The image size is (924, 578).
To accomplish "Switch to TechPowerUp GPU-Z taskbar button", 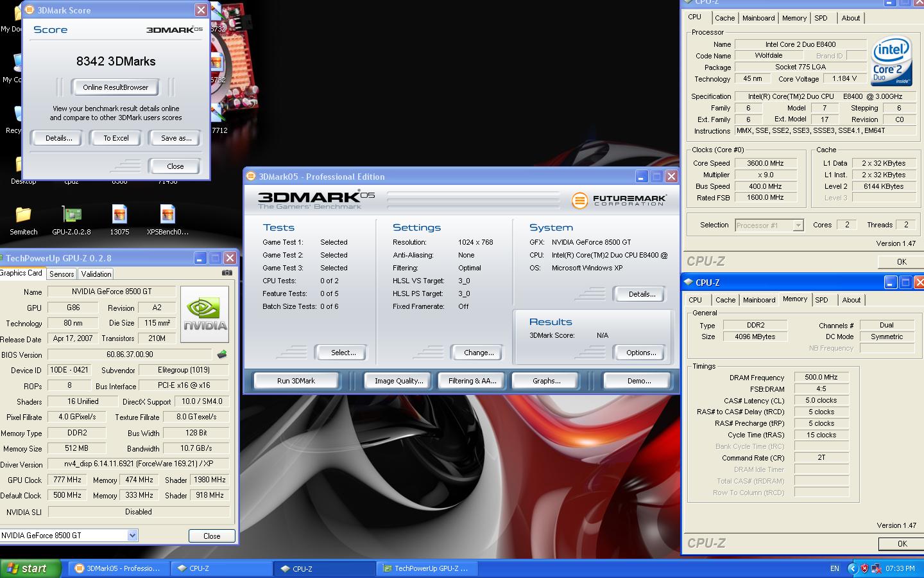I will coord(427,568).
